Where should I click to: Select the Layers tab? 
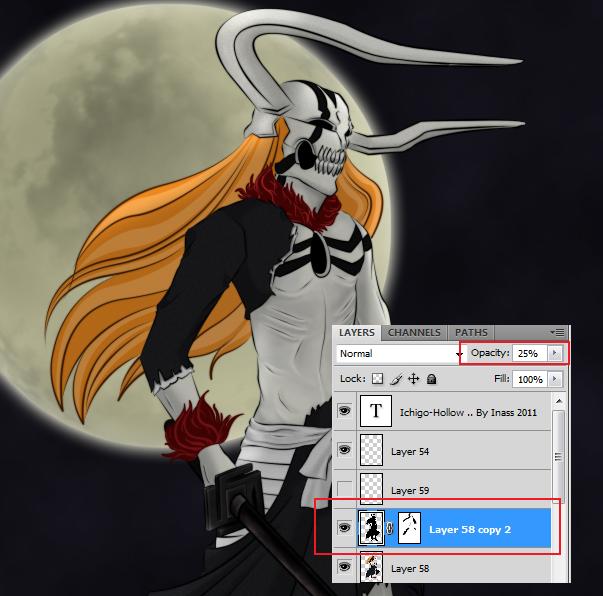tap(356, 332)
